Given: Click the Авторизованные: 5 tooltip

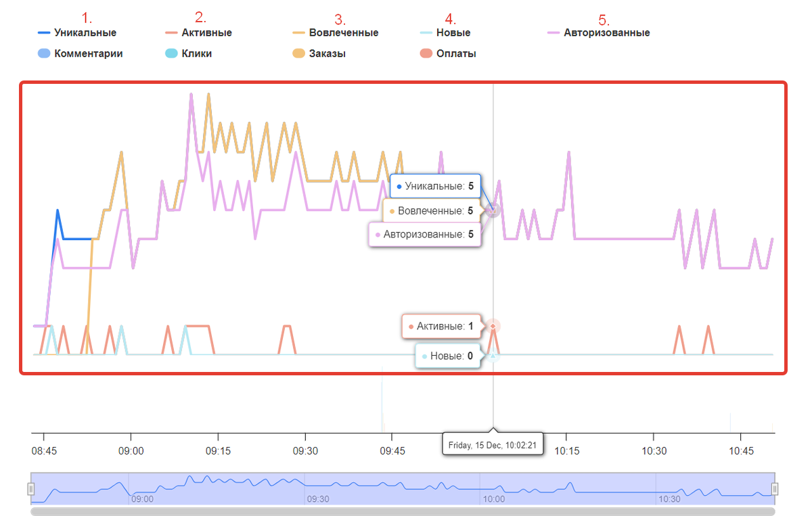Looking at the screenshot, I should 424,235.
